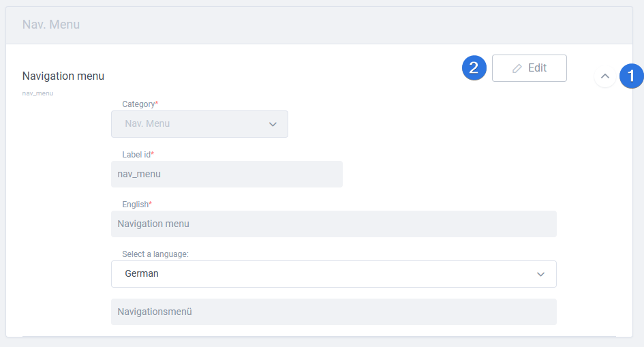Image resolution: width=644 pixels, height=347 pixels.
Task: Open the language dropdown set to German
Action: [333, 274]
